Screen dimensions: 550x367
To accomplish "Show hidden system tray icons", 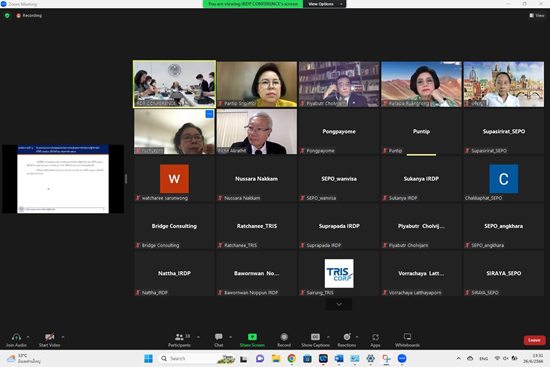I will (458, 359).
